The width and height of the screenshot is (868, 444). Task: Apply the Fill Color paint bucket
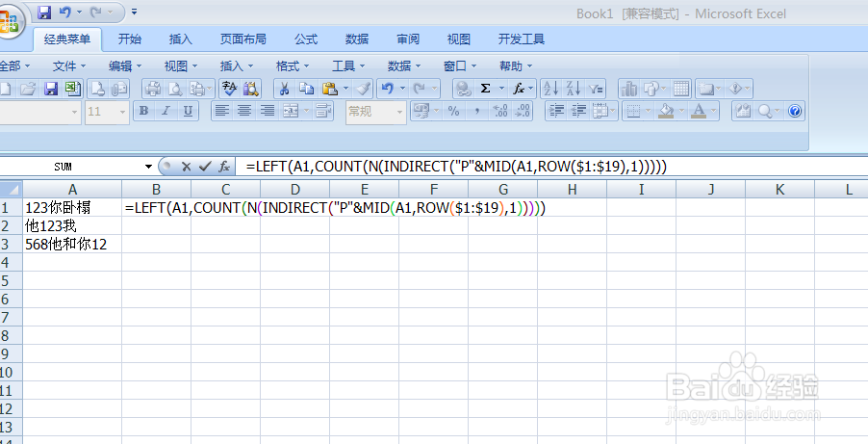(667, 112)
